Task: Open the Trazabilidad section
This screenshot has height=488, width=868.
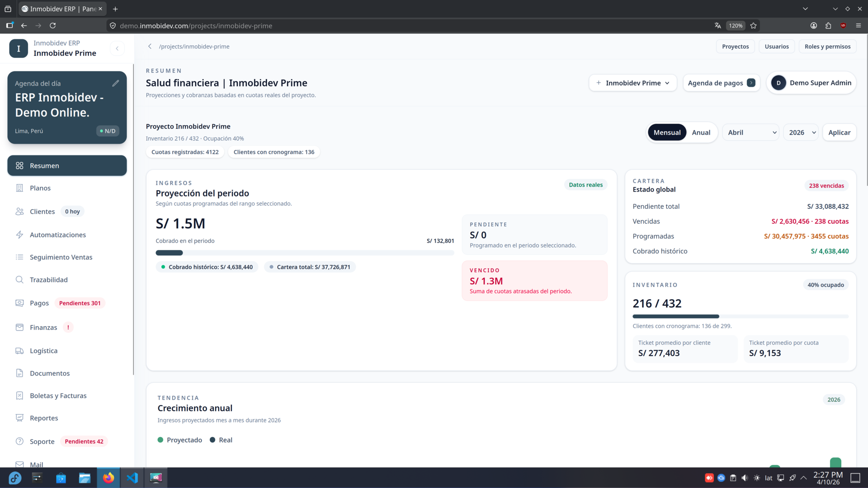Action: coord(48,280)
